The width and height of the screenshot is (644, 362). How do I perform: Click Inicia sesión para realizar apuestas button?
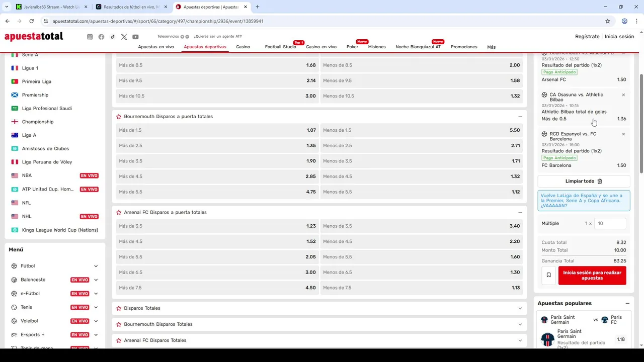click(592, 276)
